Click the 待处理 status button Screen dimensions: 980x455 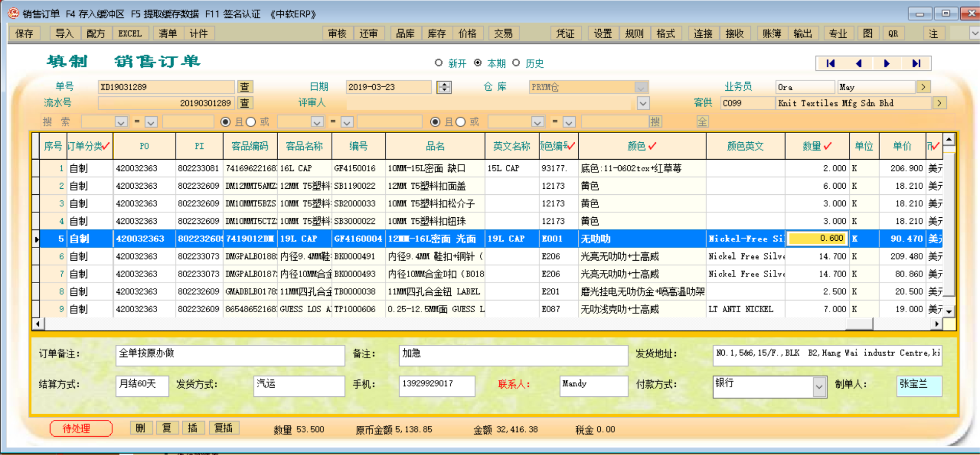[81, 428]
